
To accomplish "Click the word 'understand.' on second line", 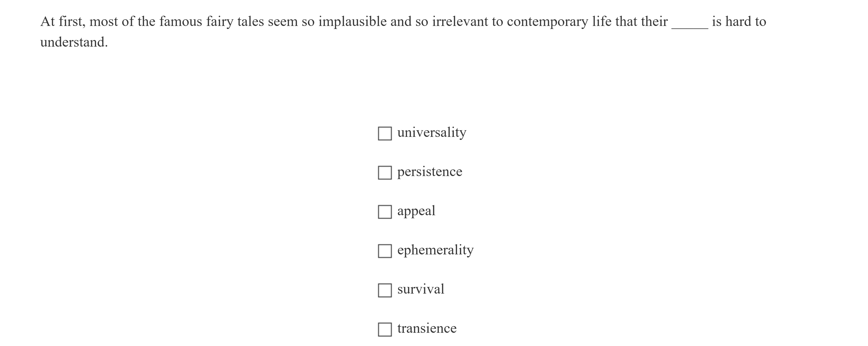I will [74, 42].
